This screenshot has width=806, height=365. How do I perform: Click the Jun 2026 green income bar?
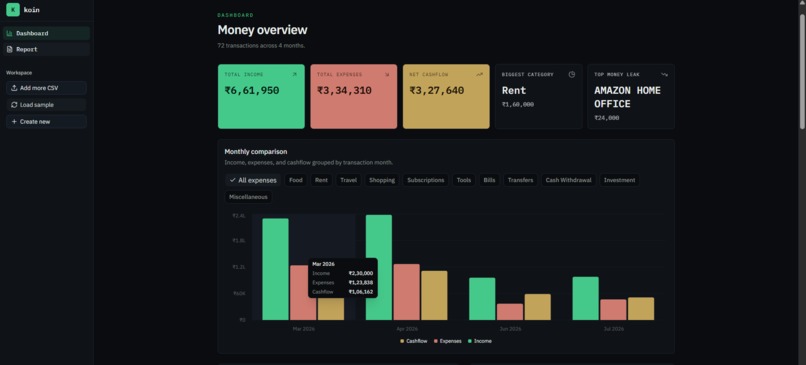pyautogui.click(x=482, y=299)
